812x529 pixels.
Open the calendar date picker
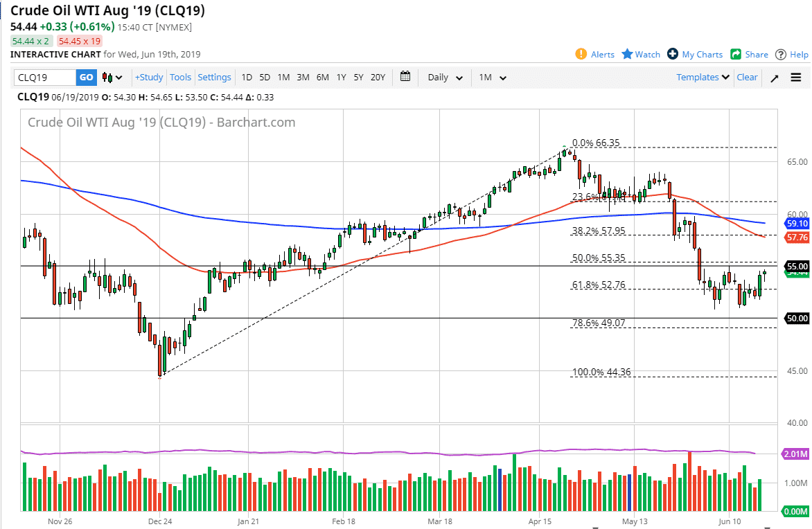405,77
